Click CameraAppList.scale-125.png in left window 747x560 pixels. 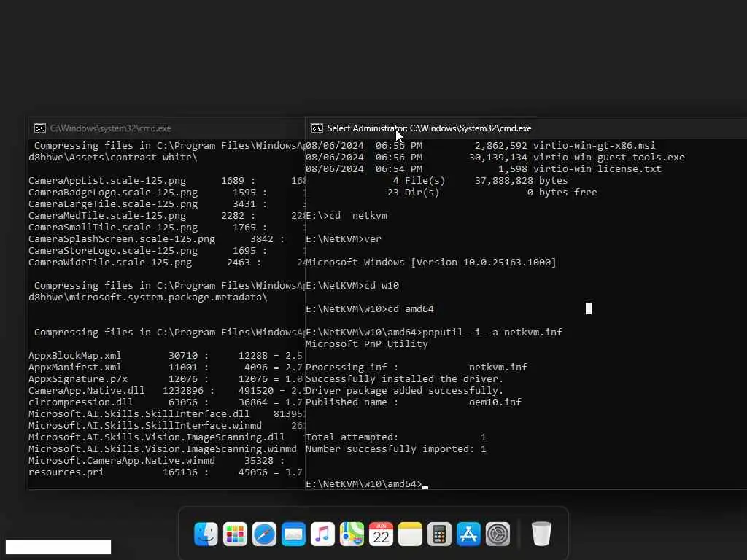tap(107, 181)
